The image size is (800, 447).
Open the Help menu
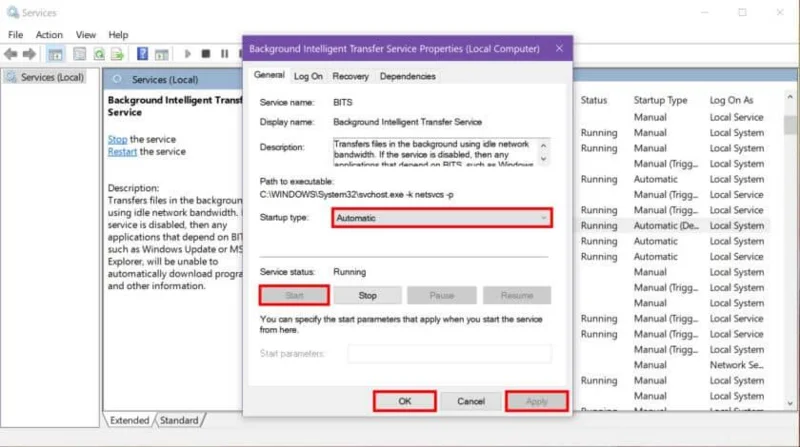click(x=118, y=35)
